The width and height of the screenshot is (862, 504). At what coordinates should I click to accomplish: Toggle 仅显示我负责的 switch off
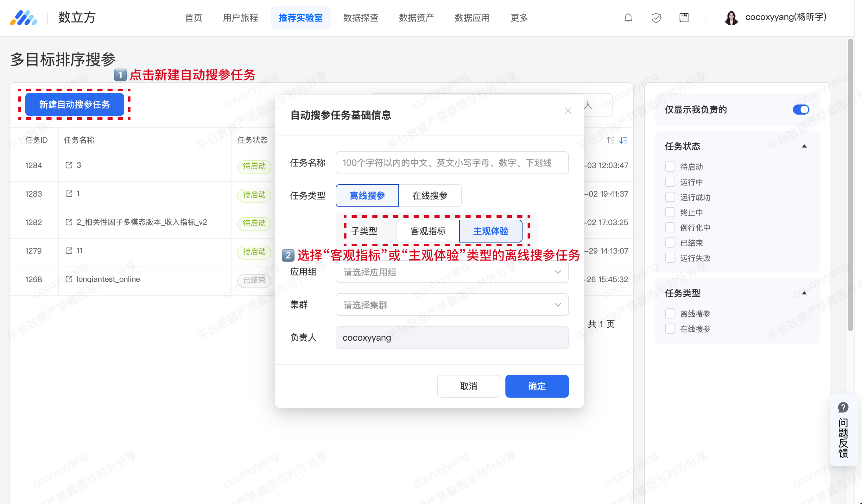801,110
